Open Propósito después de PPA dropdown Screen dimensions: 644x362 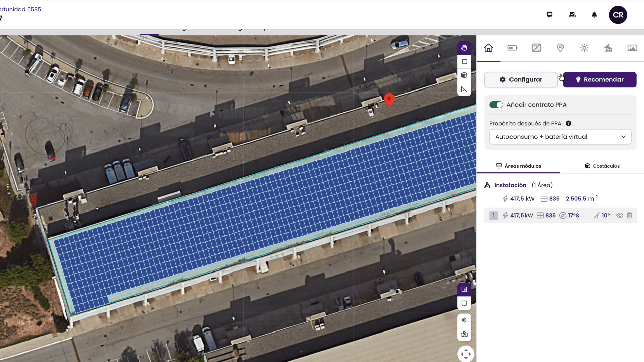point(560,137)
